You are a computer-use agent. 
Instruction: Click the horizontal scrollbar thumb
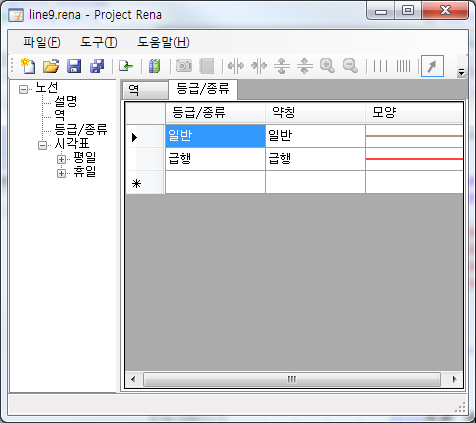tap(292, 379)
